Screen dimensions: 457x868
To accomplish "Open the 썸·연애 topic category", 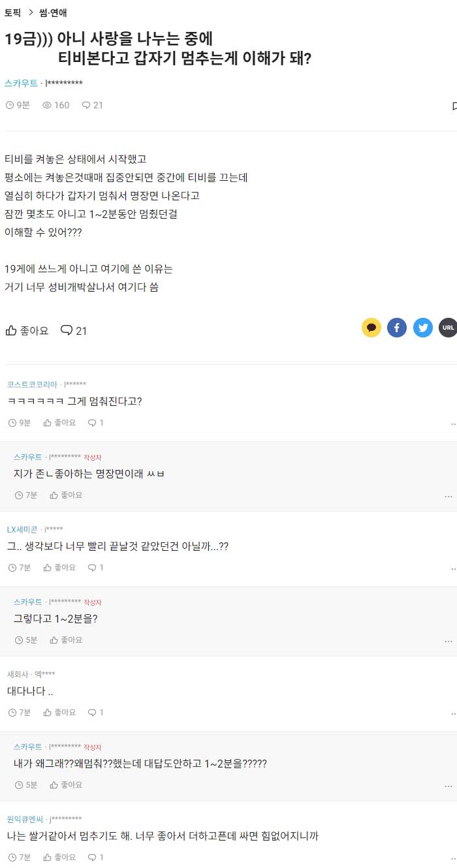I will (x=53, y=12).
